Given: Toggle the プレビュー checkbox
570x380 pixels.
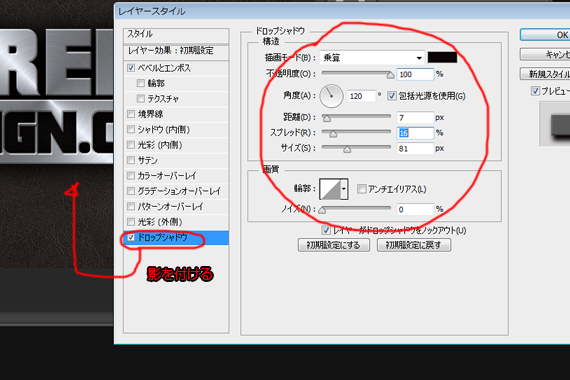Looking at the screenshot, I should pyautogui.click(x=535, y=91).
